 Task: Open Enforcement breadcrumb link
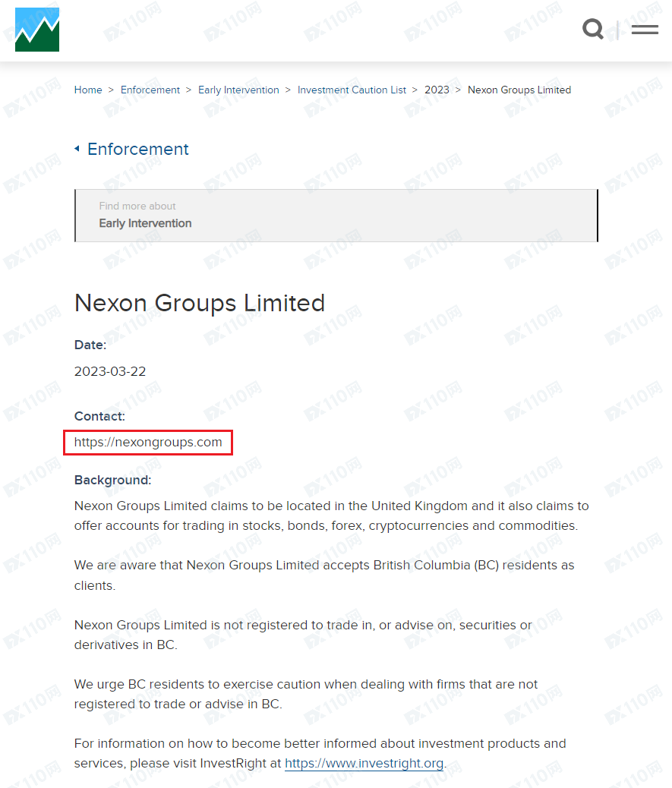pos(150,90)
